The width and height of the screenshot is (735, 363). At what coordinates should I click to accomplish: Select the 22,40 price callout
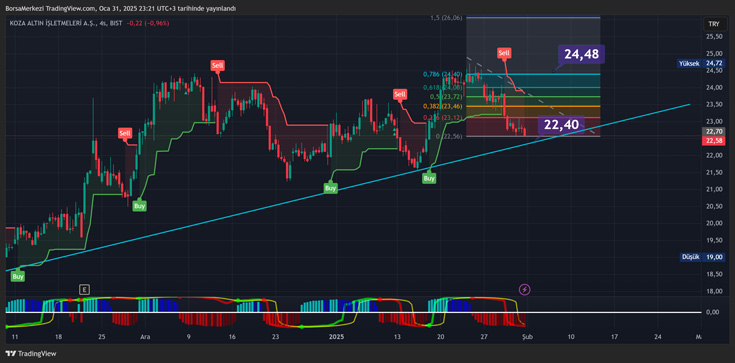pos(561,125)
